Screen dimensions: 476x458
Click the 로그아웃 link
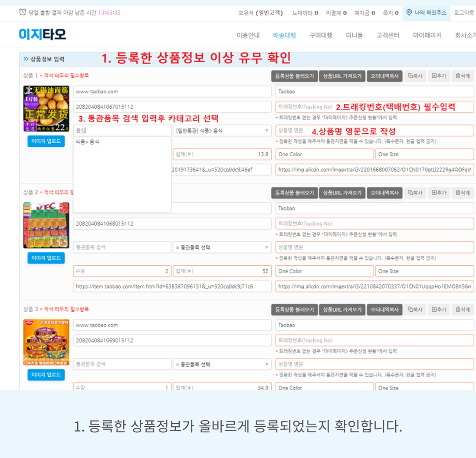click(464, 13)
